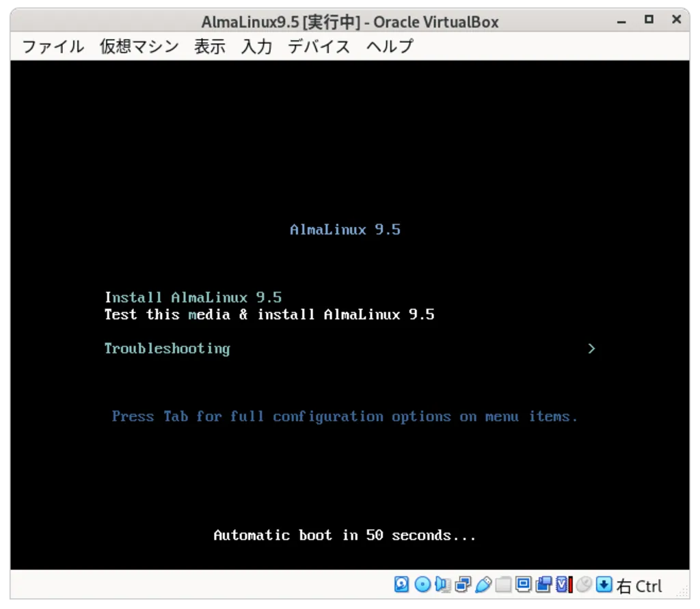Select Test this media & install entry
Image resolution: width=700 pixels, height=609 pixels.
[x=269, y=314]
